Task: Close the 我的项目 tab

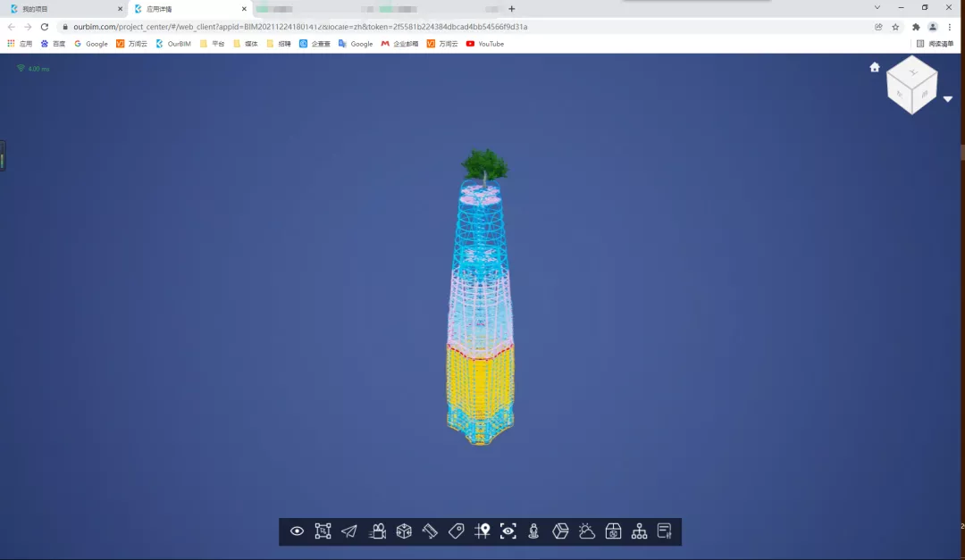Action: click(120, 9)
